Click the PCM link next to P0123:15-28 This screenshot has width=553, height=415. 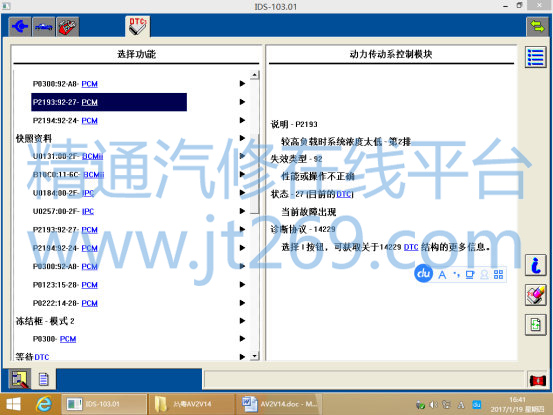[89, 285]
